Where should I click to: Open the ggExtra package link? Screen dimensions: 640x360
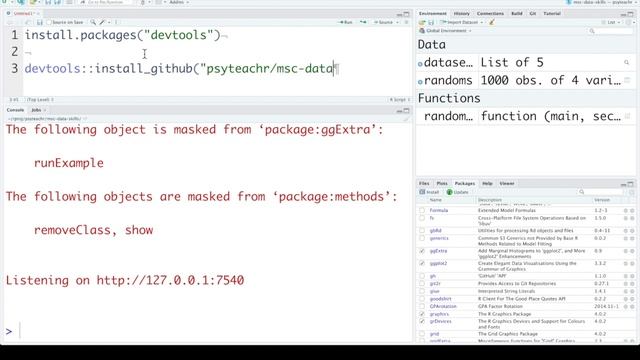438,251
